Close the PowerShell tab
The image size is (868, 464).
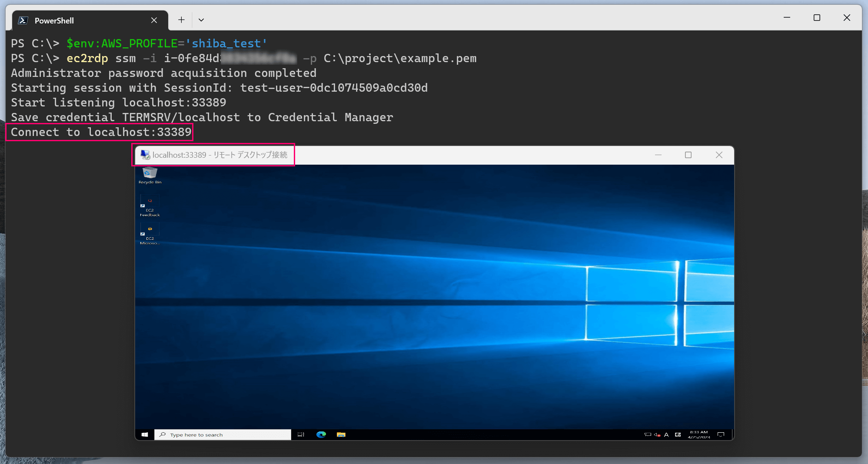(x=154, y=20)
